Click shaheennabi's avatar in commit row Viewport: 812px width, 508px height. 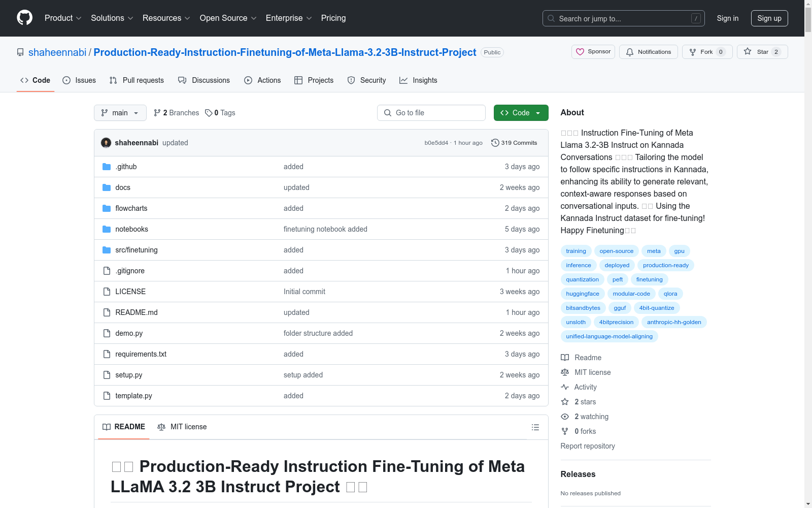(106, 143)
